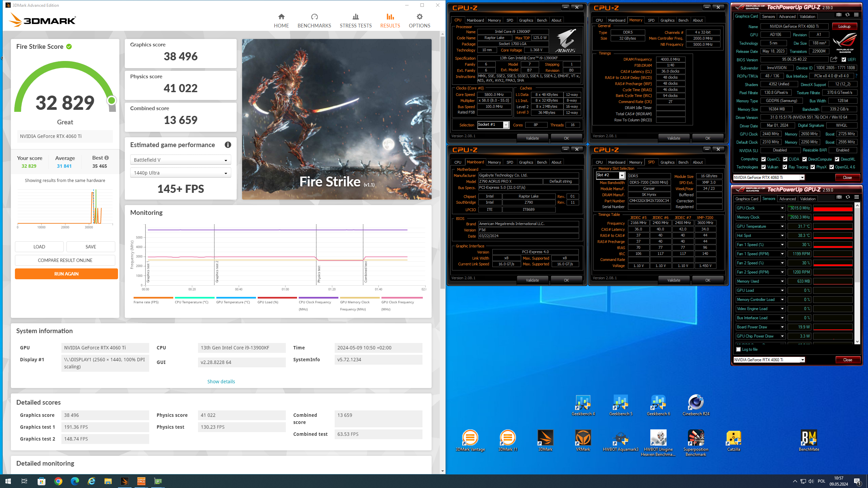
Task: Refresh GPU-Z Graphics Card window
Action: coord(847,15)
